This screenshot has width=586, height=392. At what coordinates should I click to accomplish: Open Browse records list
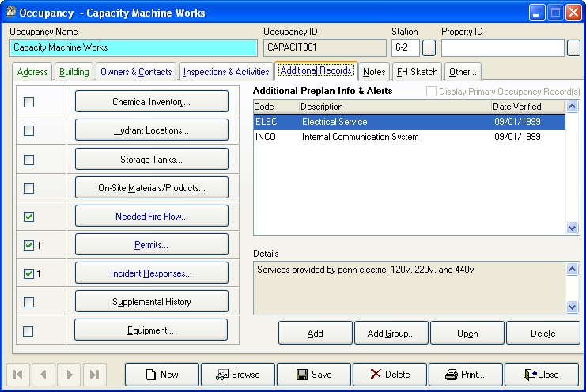[x=237, y=375]
